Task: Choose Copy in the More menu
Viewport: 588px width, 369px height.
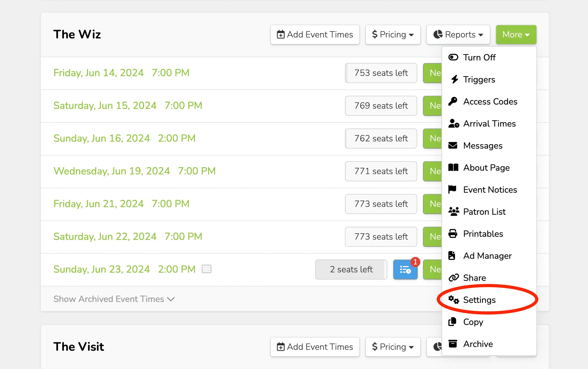Action: [x=489, y=322]
